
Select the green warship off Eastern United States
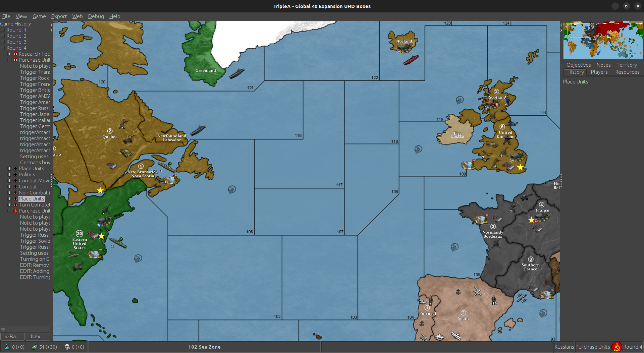[x=118, y=242]
